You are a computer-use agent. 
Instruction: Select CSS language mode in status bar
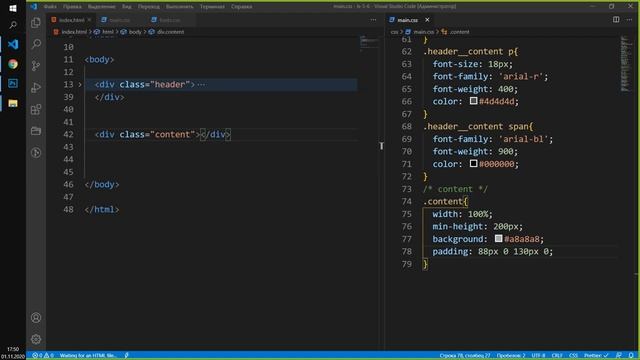[573, 356]
